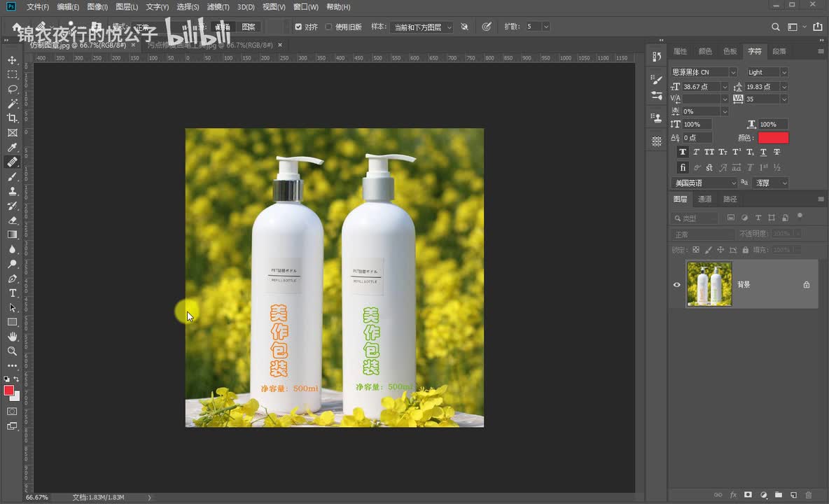Click the 66.67% zoom level field
This screenshot has width=829, height=504.
click(37, 497)
